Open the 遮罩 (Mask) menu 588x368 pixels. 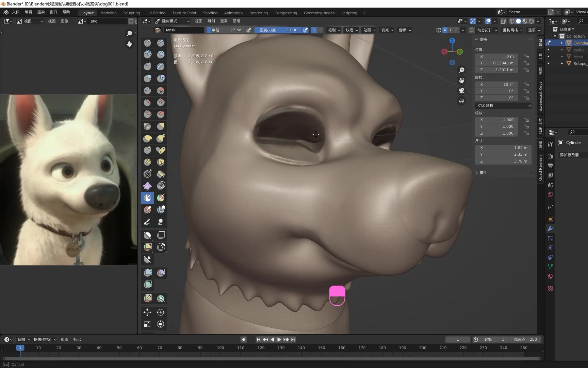click(x=224, y=21)
